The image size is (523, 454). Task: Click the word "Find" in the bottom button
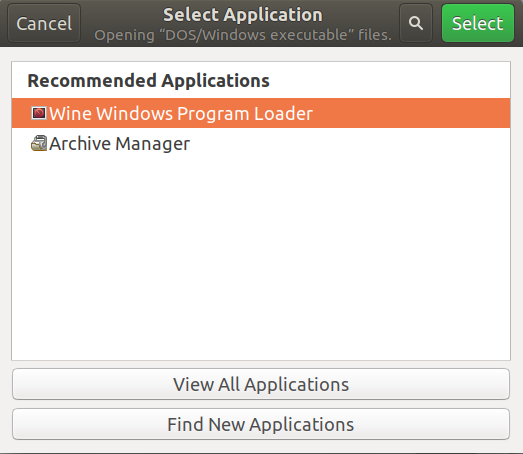coord(186,424)
